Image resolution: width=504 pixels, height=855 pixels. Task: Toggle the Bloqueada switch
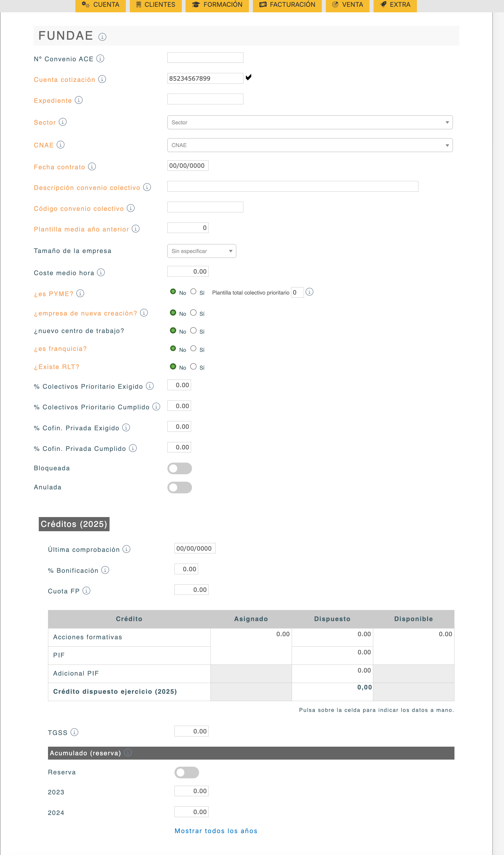pos(180,468)
